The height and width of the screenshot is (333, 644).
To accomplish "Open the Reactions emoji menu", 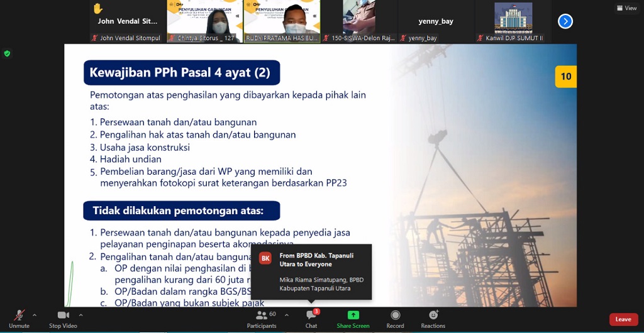I will [x=433, y=319].
